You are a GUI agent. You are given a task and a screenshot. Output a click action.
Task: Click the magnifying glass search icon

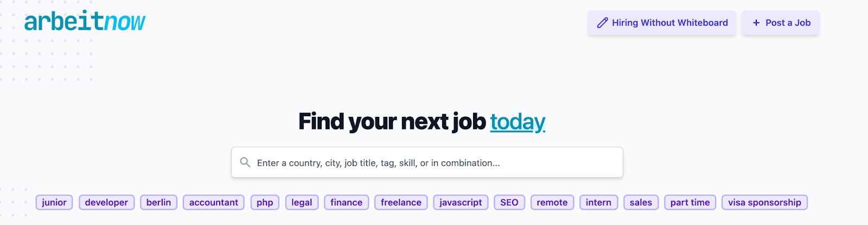pyautogui.click(x=245, y=162)
